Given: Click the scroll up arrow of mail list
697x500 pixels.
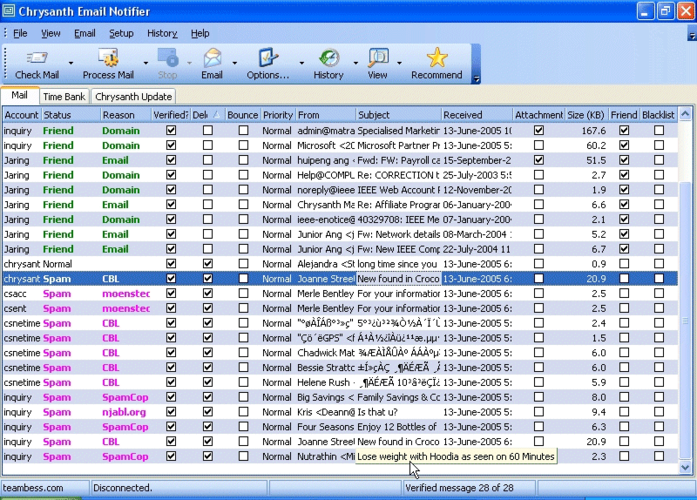Looking at the screenshot, I should tap(685, 113).
